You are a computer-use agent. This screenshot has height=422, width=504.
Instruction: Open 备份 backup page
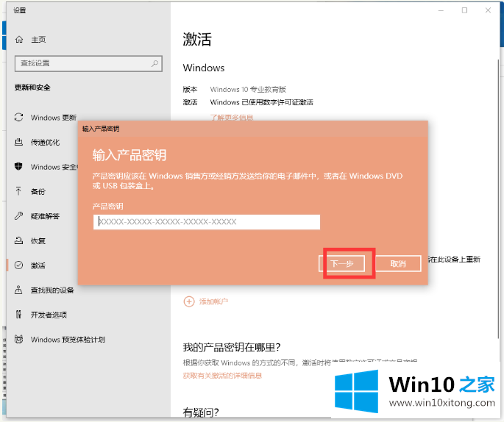click(x=38, y=192)
